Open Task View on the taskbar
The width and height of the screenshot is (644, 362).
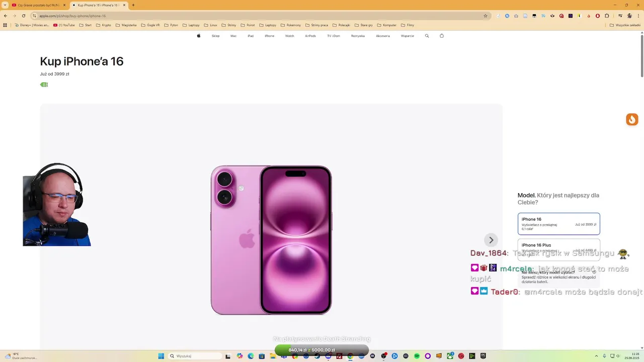pos(227,356)
